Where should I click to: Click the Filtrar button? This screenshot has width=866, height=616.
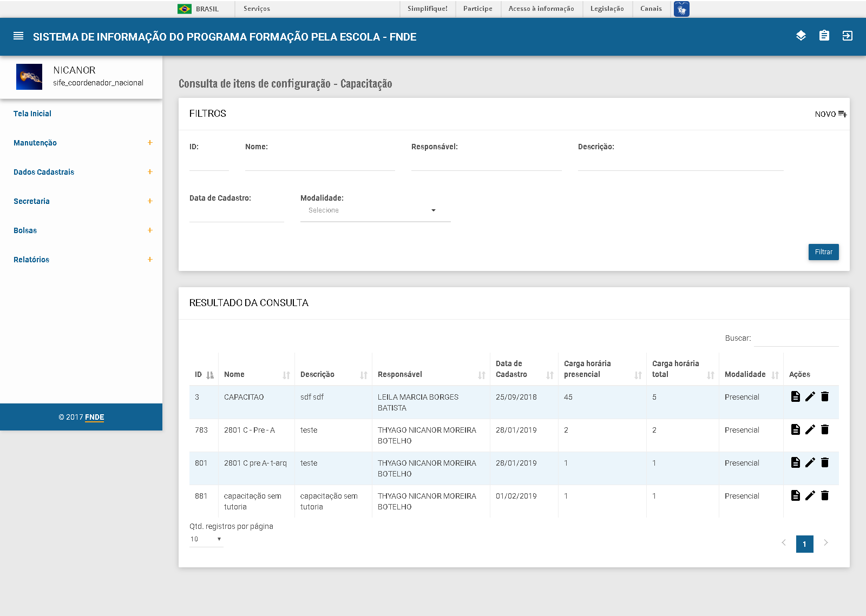pos(823,252)
